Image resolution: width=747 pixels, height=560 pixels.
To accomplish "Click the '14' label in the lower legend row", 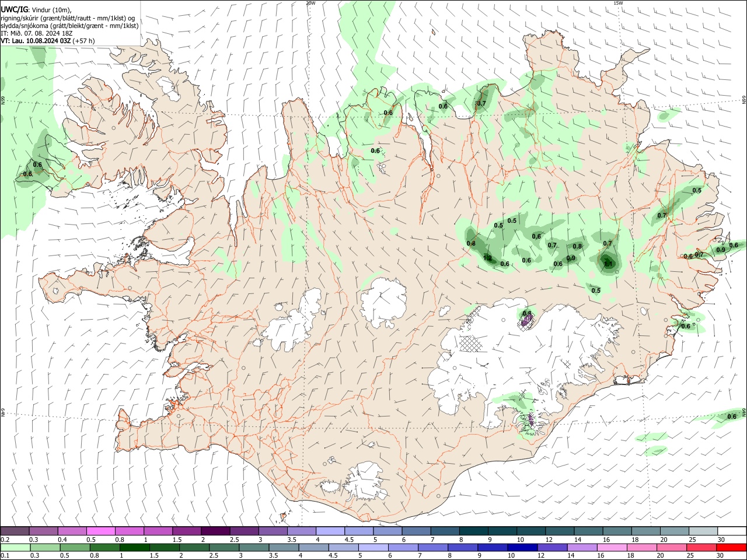I will pyautogui.click(x=571, y=555).
